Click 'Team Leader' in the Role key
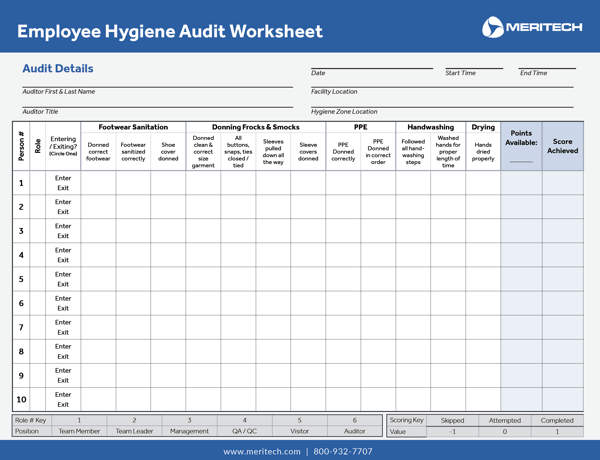The height and width of the screenshot is (460, 600). [134, 431]
